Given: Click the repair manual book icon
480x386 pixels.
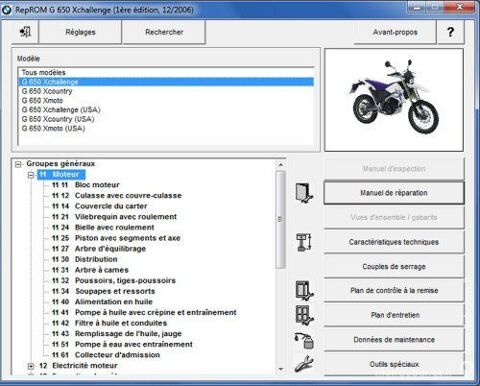Looking at the screenshot, I should 304,193.
